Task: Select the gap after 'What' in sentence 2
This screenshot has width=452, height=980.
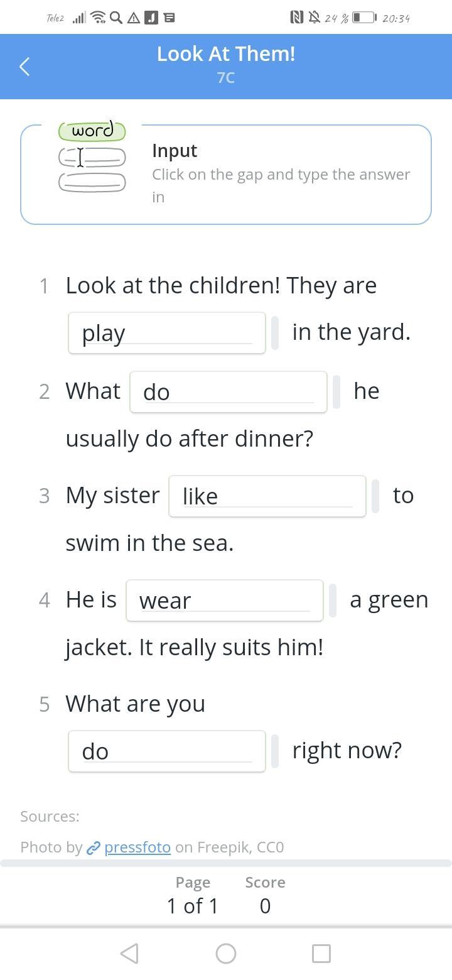Action: (x=228, y=392)
